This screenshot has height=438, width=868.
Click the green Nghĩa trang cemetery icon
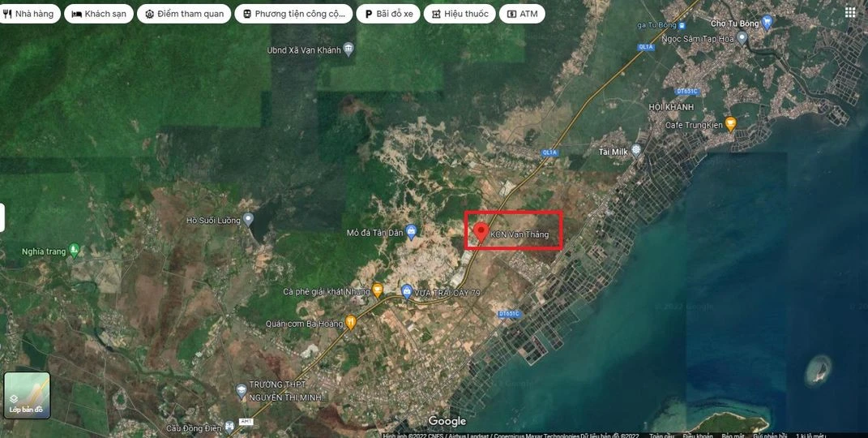75,251
